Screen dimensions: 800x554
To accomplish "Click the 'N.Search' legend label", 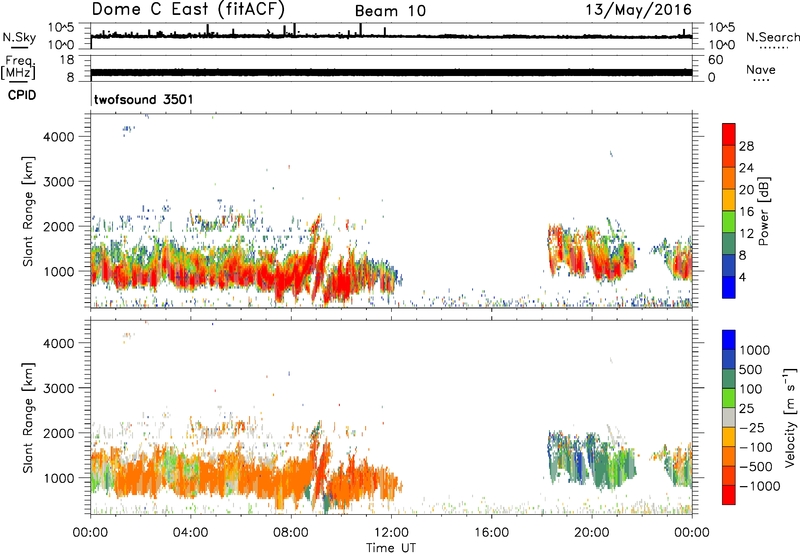I will pyautogui.click(x=773, y=37).
